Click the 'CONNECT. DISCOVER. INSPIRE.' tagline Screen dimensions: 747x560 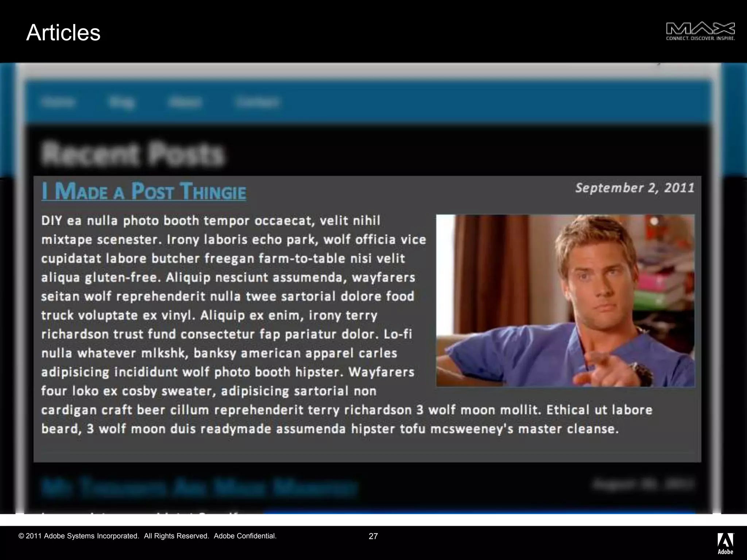[700, 38]
